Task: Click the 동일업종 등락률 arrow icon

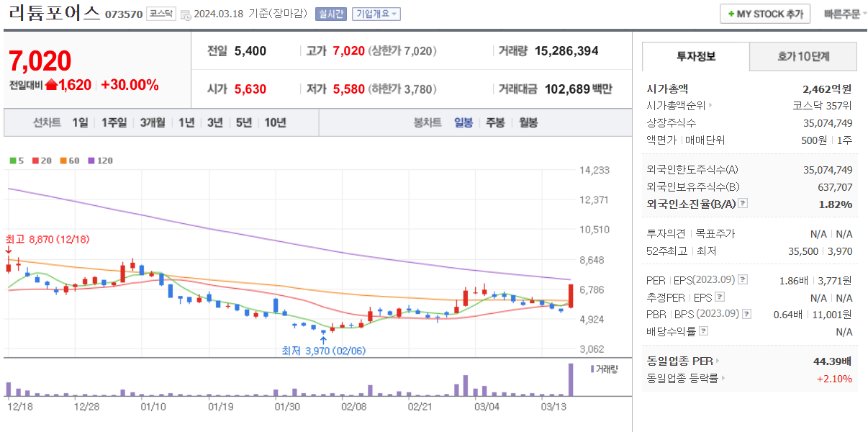Action: point(723,378)
